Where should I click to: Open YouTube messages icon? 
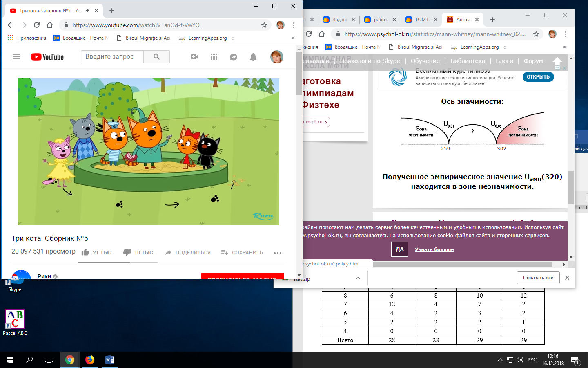[234, 57]
